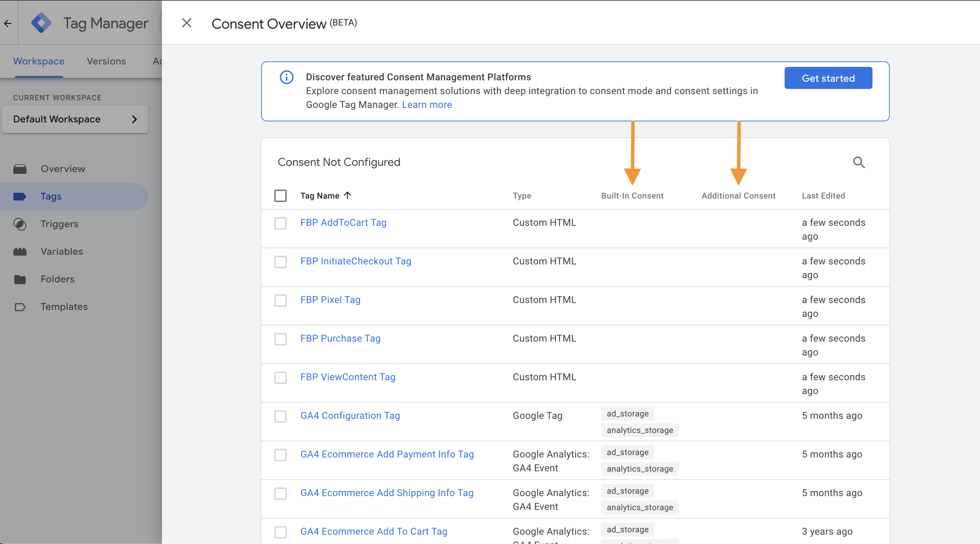Image resolution: width=980 pixels, height=544 pixels.
Task: Click analytics_storage chip in Add Shipping Info row
Action: (x=640, y=507)
